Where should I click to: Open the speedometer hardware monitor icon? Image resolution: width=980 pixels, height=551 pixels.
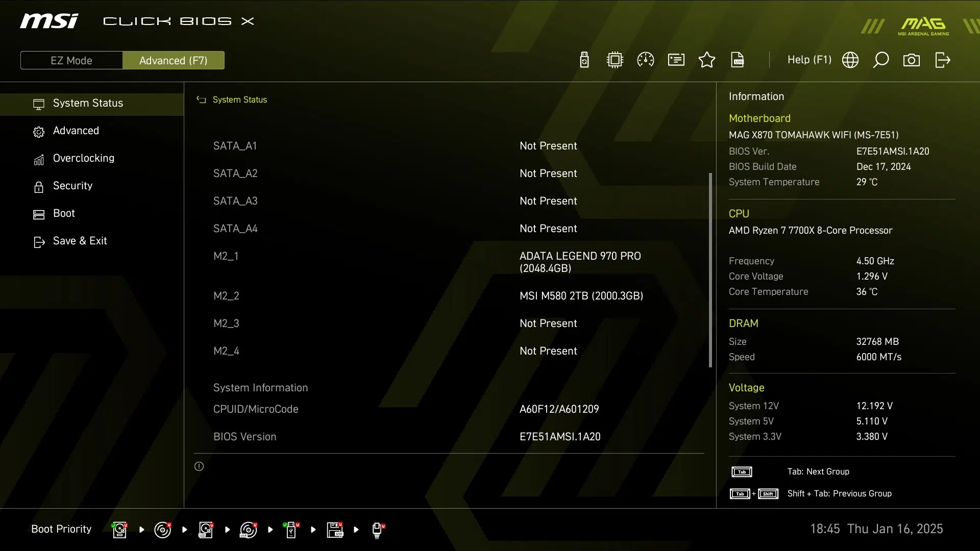(x=646, y=60)
